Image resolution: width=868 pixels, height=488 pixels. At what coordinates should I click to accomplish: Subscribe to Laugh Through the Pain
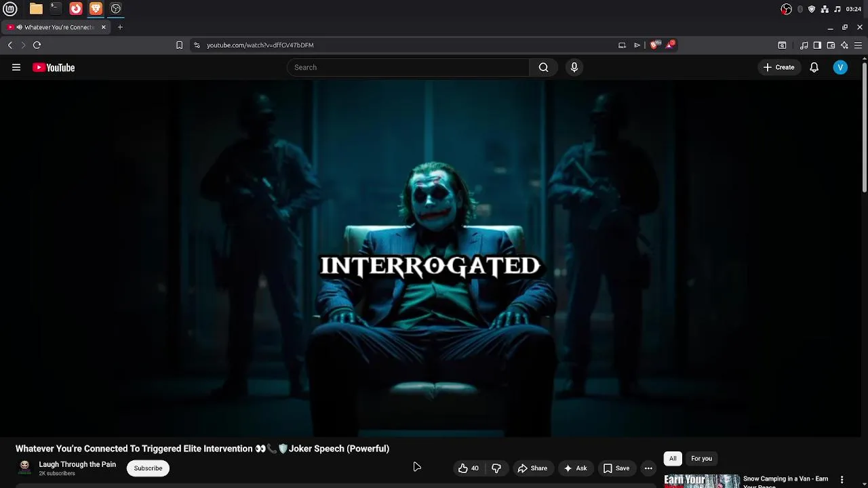(148, 468)
